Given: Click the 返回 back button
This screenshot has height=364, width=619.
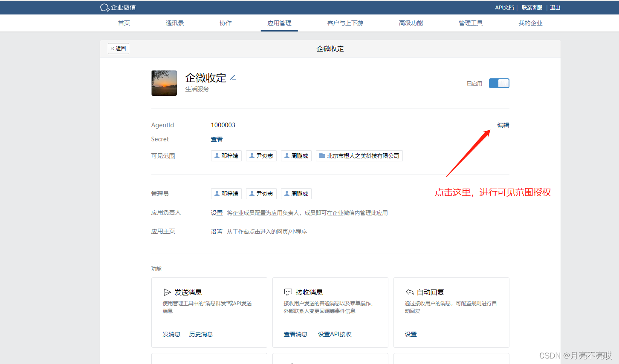Looking at the screenshot, I should 119,49.
